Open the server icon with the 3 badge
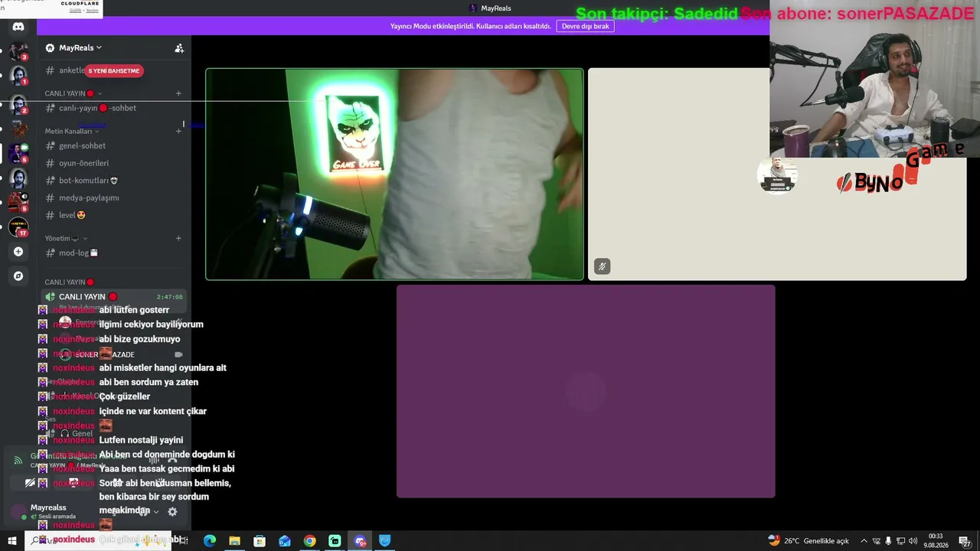Viewport: 980px width, 551px height. pyautogui.click(x=18, y=51)
